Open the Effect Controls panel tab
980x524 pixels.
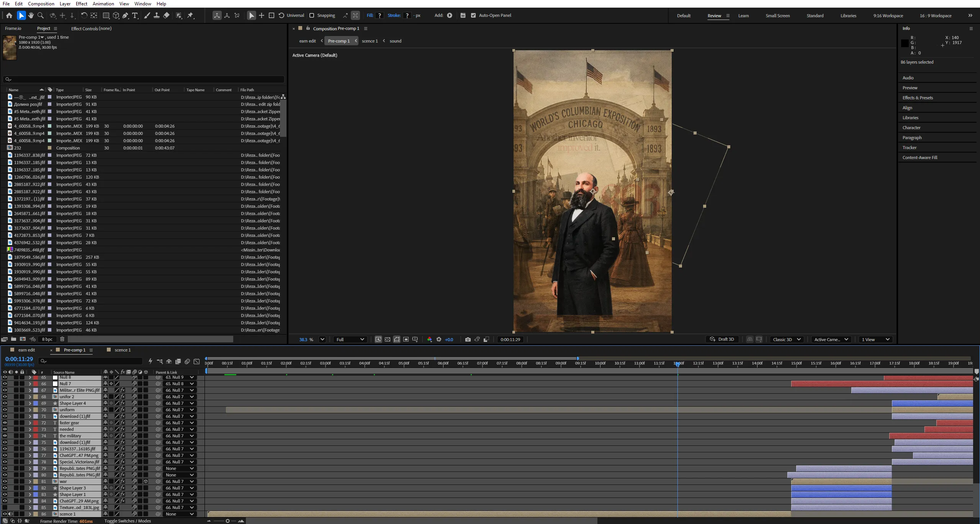tap(91, 28)
